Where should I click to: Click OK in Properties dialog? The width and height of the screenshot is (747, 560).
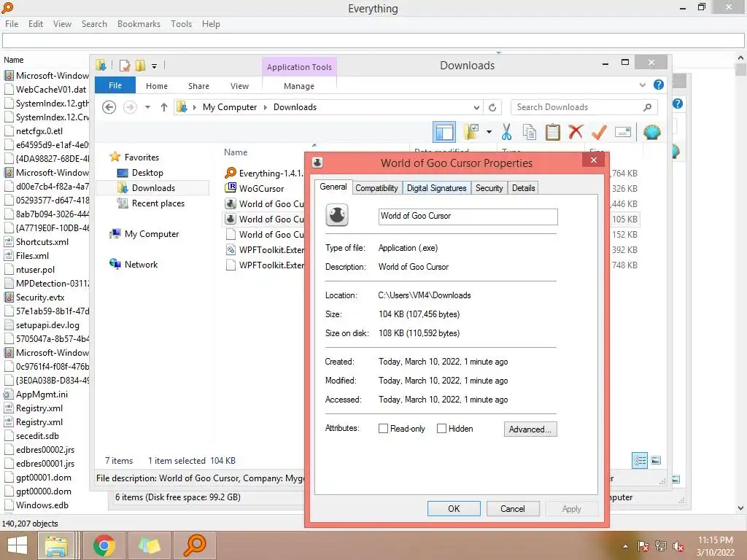454,508
